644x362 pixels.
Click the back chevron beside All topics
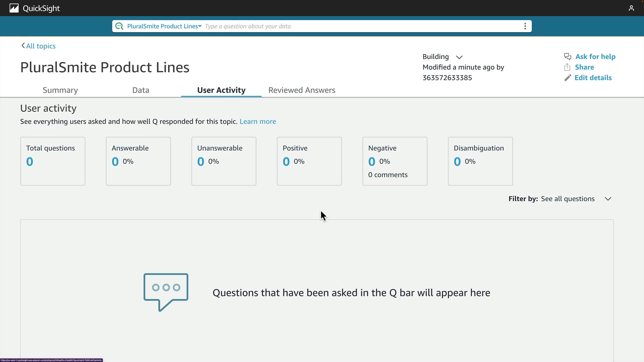(x=23, y=46)
